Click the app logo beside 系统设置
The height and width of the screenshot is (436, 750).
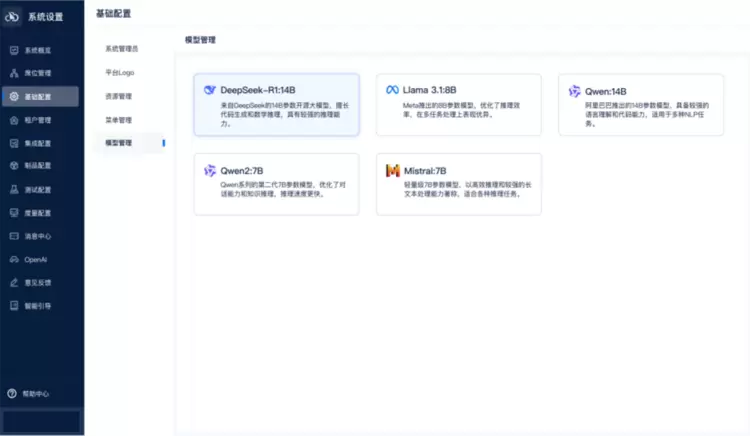tap(13, 17)
